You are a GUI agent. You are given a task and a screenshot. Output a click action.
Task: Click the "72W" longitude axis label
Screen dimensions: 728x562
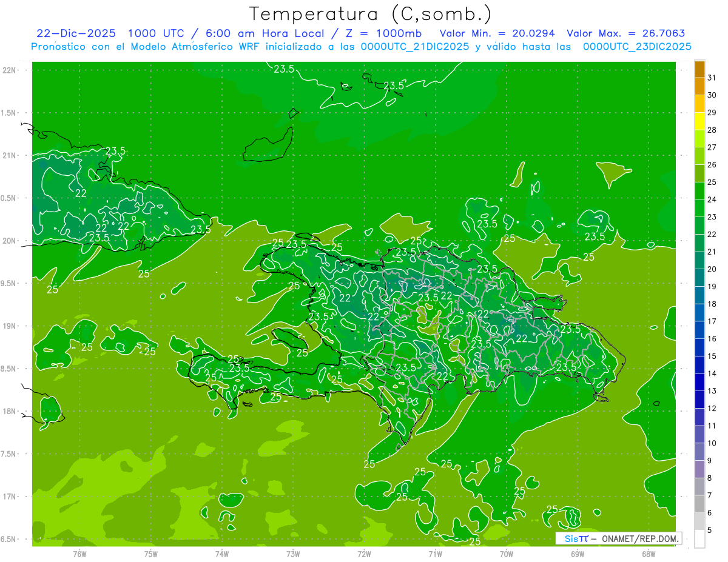click(364, 554)
